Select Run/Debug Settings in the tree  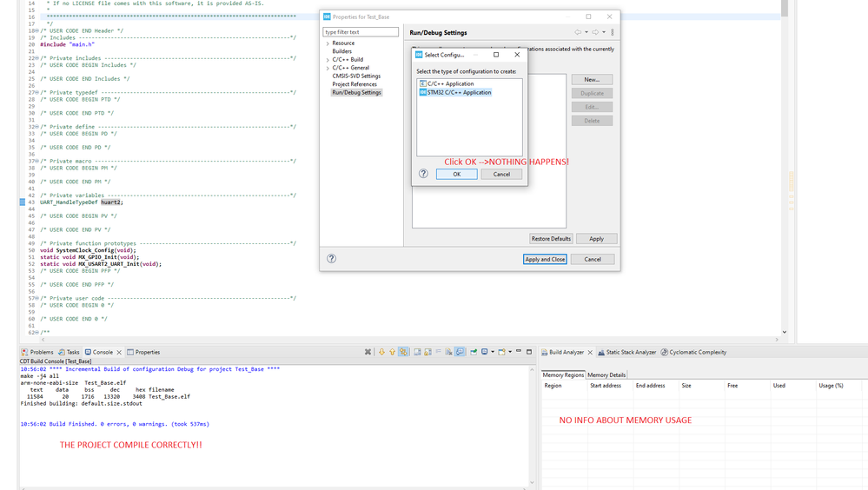click(356, 92)
